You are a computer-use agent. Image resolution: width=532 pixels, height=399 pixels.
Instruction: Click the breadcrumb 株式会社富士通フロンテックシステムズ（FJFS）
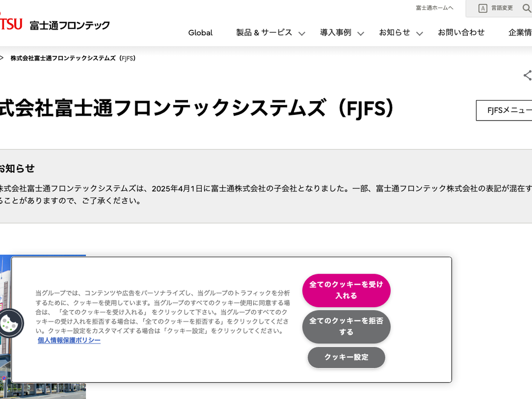[73, 58]
